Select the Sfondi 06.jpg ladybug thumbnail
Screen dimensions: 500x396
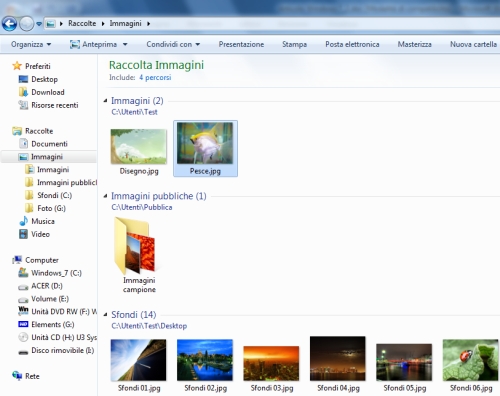click(470, 366)
